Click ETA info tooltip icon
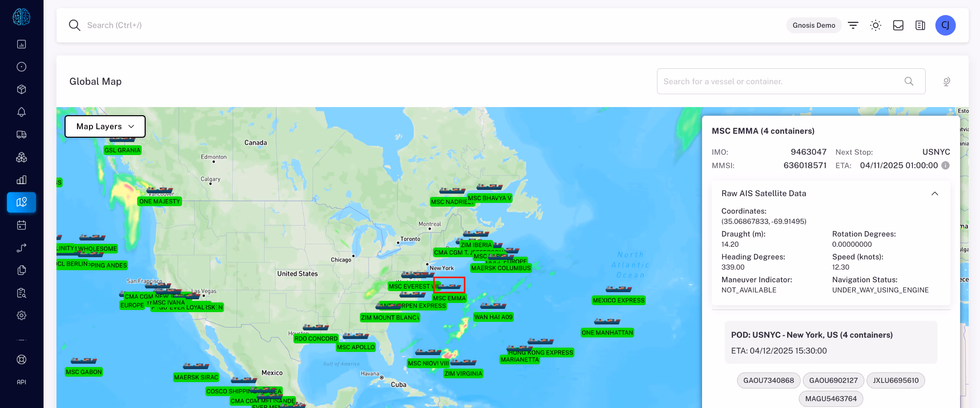 point(945,165)
